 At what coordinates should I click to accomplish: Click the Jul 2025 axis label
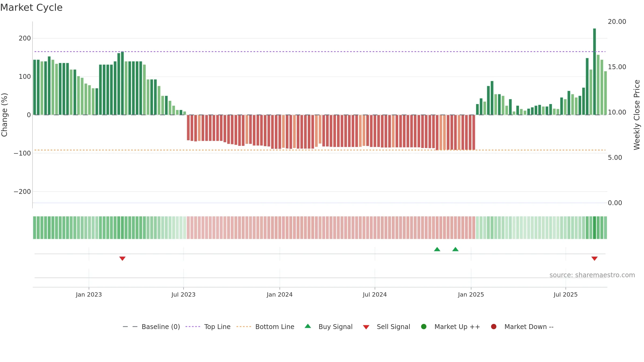click(566, 294)
